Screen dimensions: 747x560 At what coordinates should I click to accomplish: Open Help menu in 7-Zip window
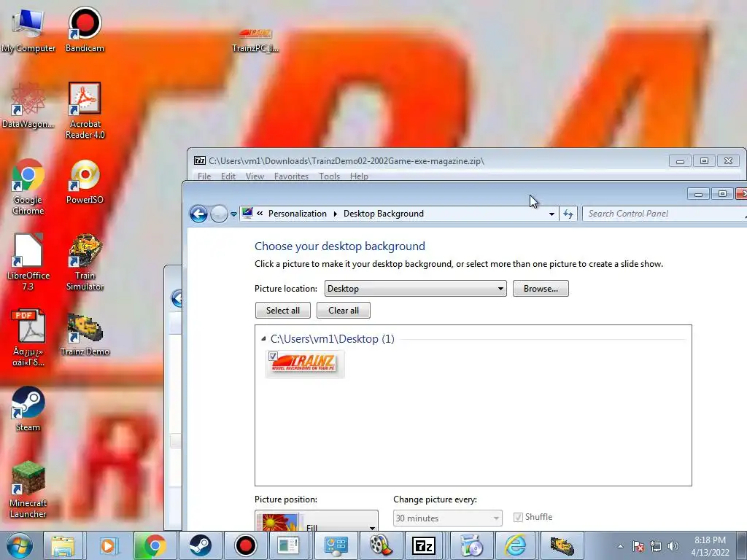pos(359,176)
